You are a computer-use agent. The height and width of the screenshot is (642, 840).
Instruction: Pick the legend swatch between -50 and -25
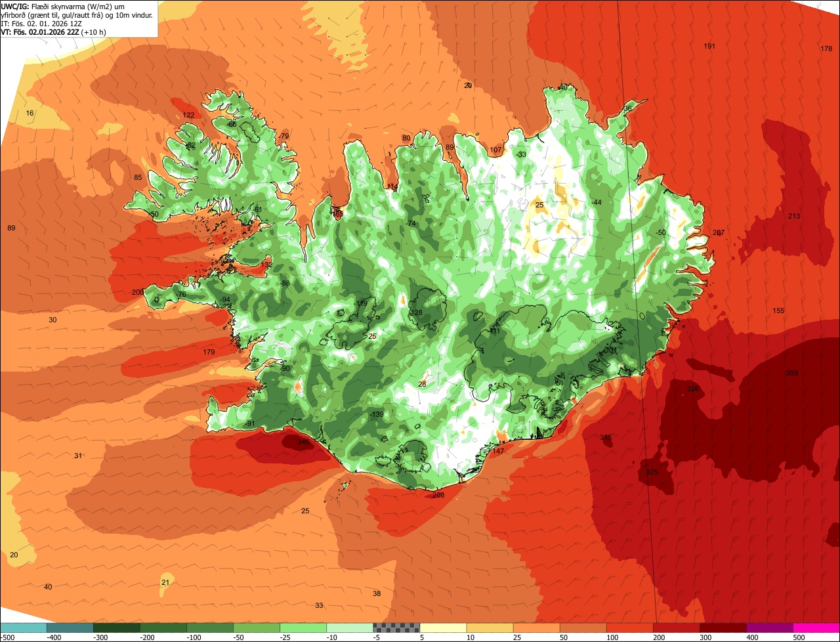tap(256, 628)
